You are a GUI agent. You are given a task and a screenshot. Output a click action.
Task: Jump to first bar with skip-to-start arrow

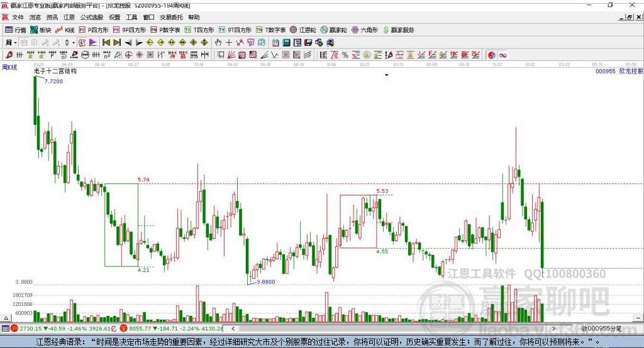point(106,43)
